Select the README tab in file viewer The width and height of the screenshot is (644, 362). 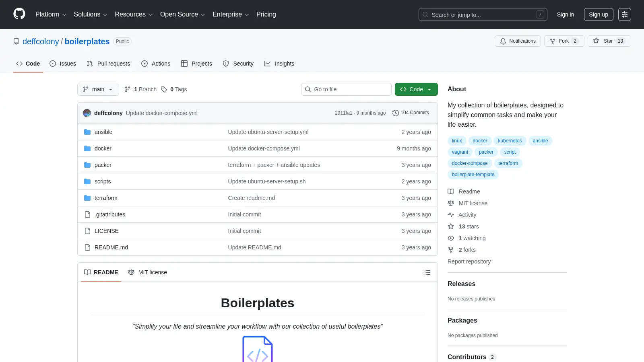[101, 272]
